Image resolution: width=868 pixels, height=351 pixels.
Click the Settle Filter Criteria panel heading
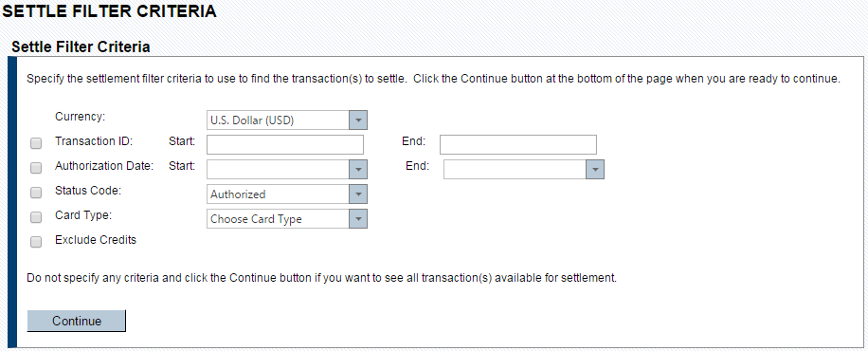81,47
